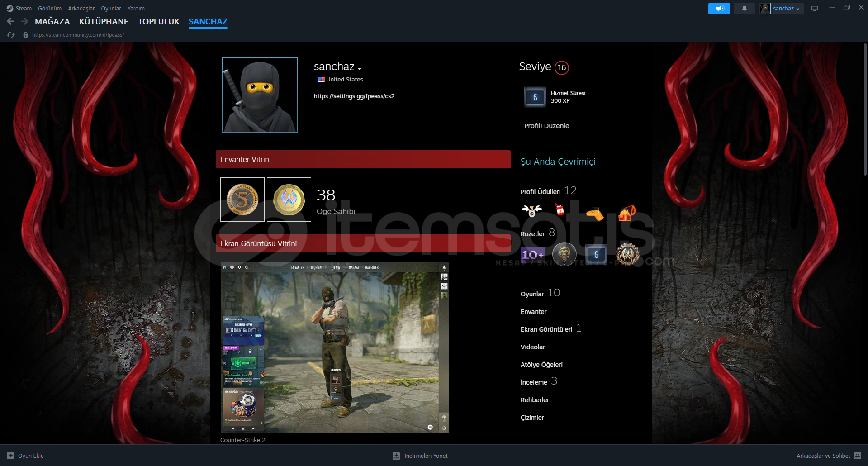Open the purple 10+ badge

pos(533,254)
